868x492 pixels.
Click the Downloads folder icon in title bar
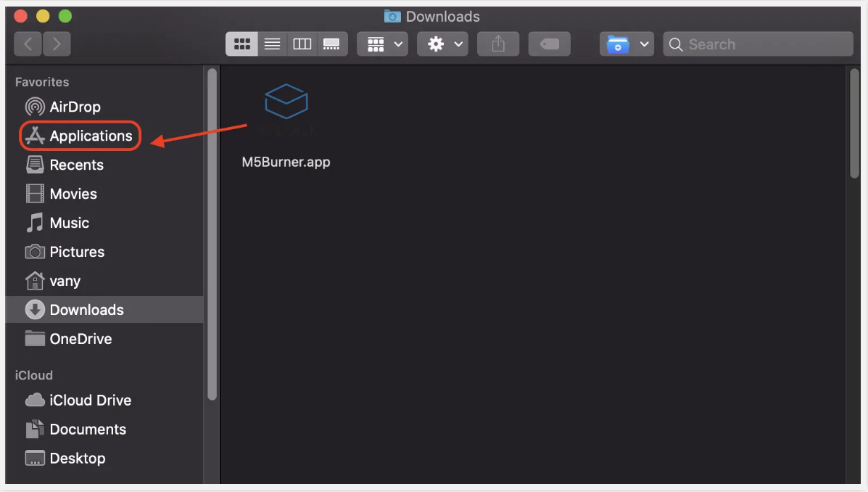[x=392, y=16]
